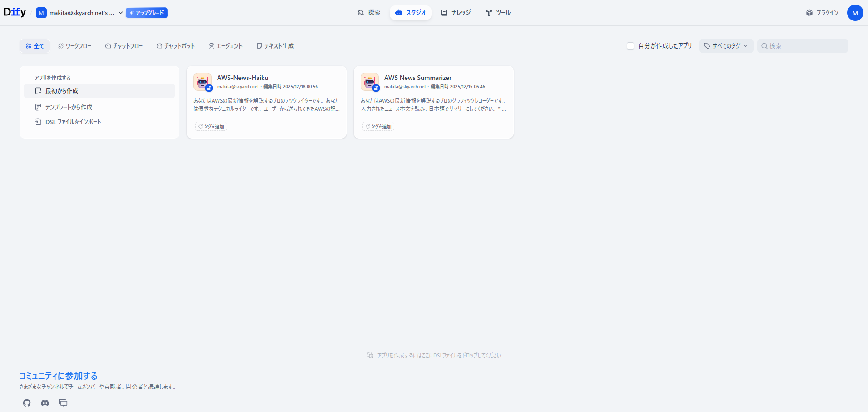Viewport: 868px width, 412px height.
Task: Switch to the ナレッジ tab
Action: click(x=456, y=13)
